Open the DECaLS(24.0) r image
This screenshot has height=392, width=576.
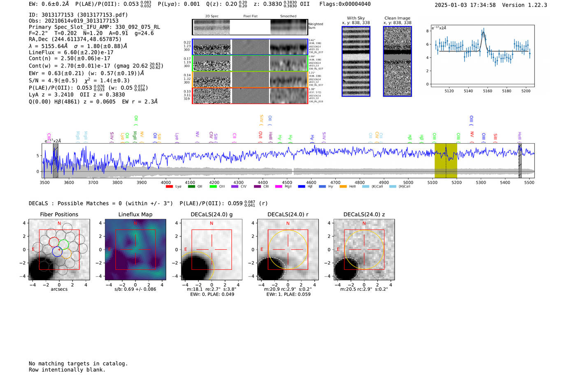[288, 250]
